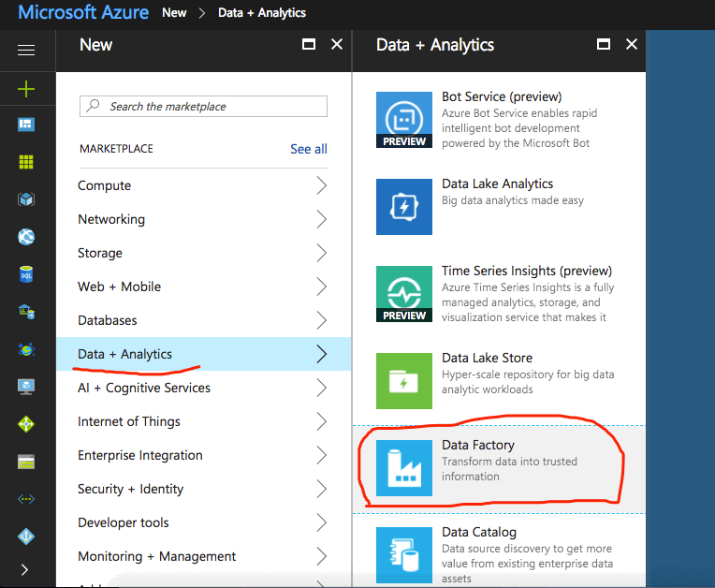Open the Security + Identity category
This screenshot has width=715, height=588.
[203, 489]
